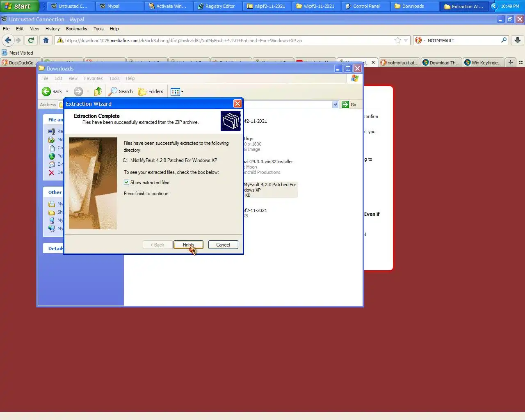Image resolution: width=525 pixels, height=420 pixels.
Task: Click the search magnifier in Mypal
Action: click(x=504, y=40)
